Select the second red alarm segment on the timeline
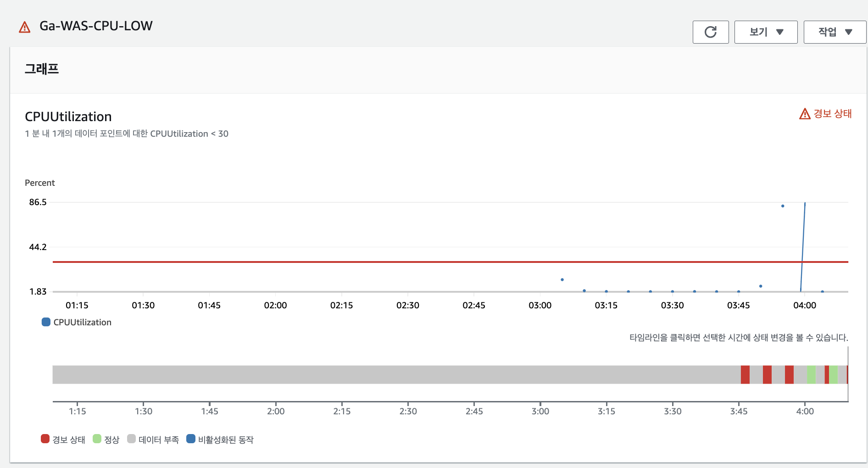This screenshot has height=468, width=868. pos(767,374)
